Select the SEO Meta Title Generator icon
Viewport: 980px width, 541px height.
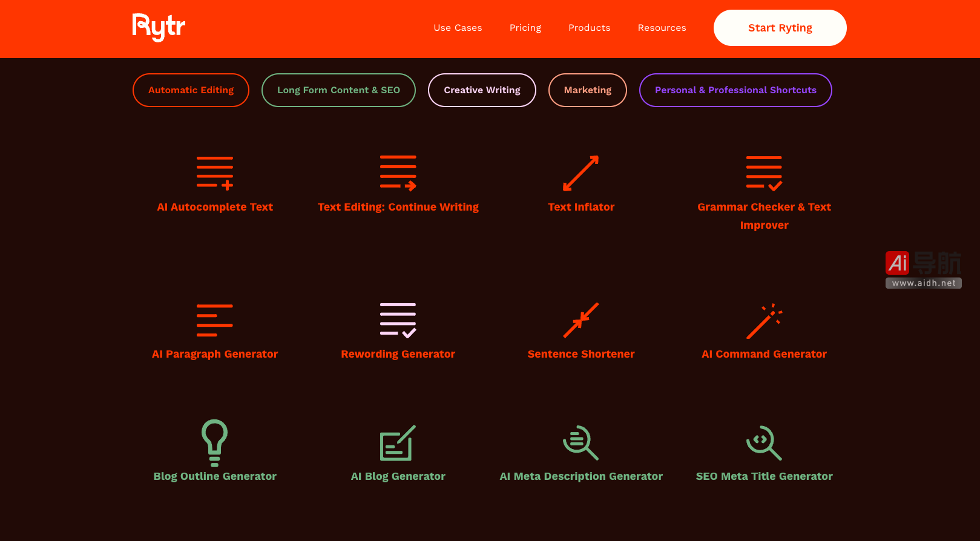pyautogui.click(x=764, y=443)
